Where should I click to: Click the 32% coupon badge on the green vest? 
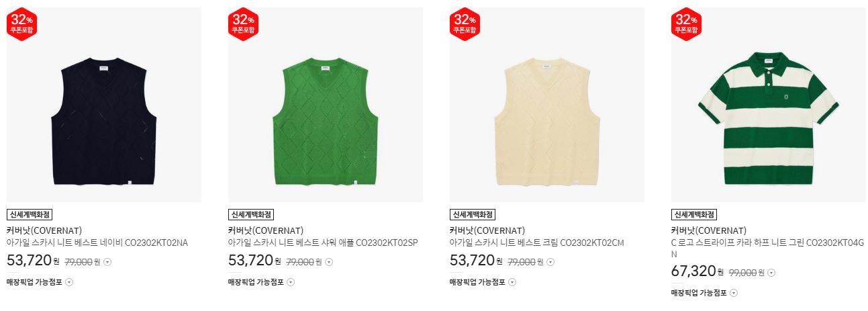pos(243,24)
